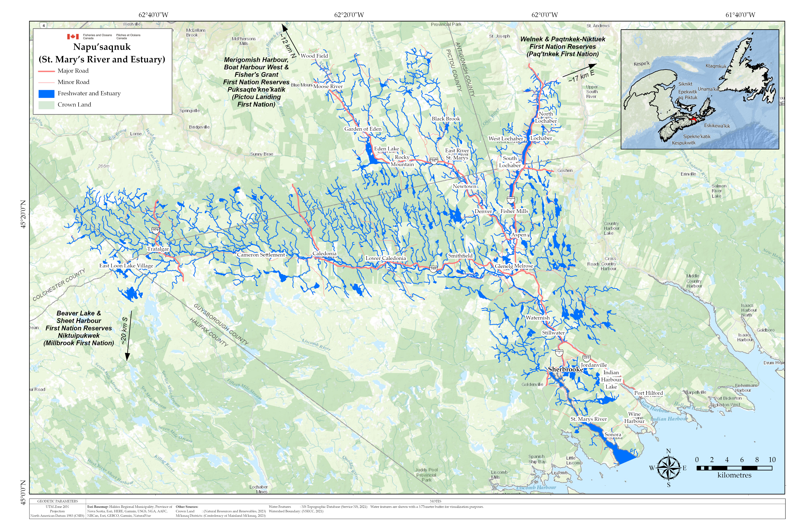
Task: Click the Route 348 highway shield
Action: [x=433, y=269]
